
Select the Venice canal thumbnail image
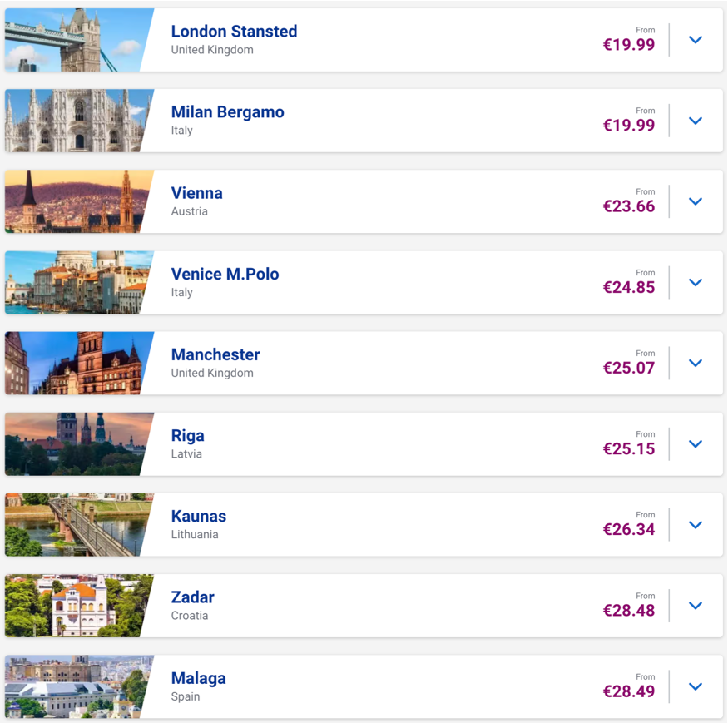[x=75, y=282]
